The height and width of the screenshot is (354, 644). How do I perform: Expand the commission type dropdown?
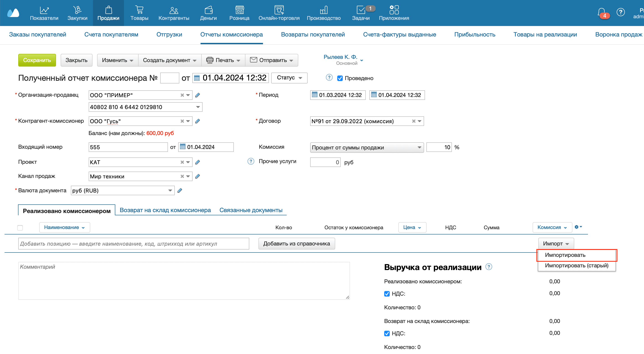click(x=367, y=147)
